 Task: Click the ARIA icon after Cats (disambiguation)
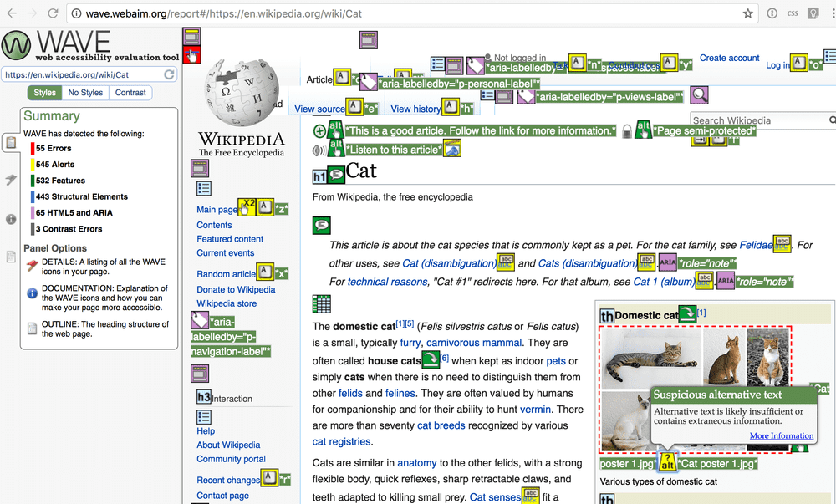(x=667, y=262)
